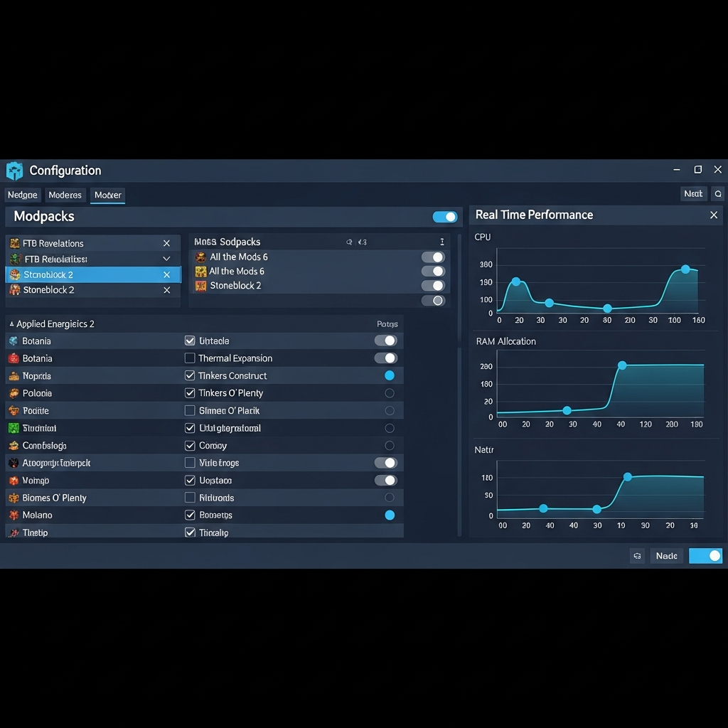This screenshot has width=728, height=728.
Task: Toggle the first All the Mods 6 switch
Action: (433, 257)
